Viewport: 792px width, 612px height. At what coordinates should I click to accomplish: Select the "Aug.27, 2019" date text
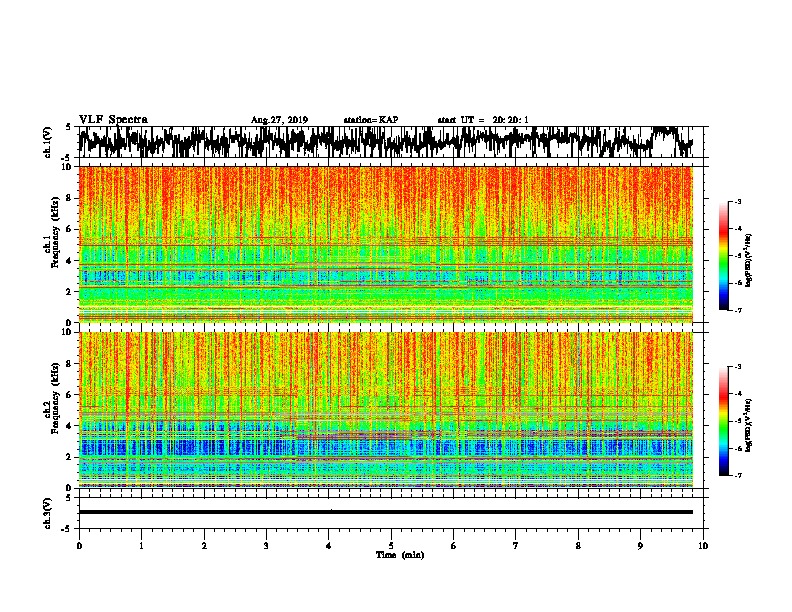pos(279,120)
